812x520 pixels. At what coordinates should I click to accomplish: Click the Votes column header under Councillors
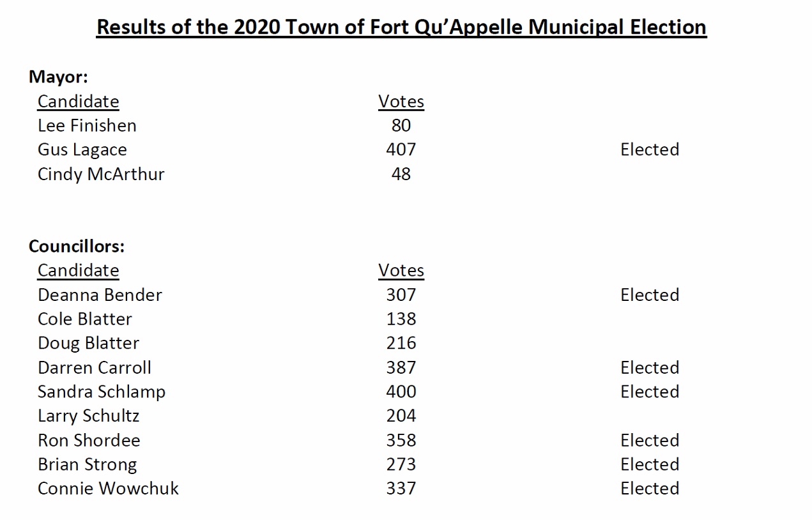pos(401,270)
